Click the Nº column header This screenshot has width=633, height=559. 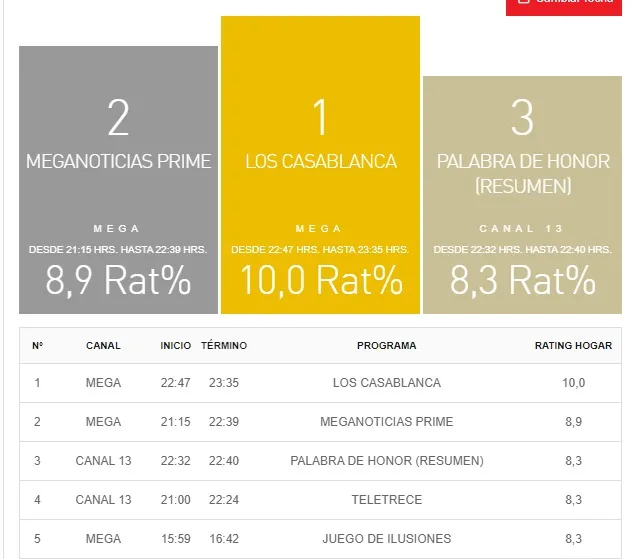(x=38, y=345)
